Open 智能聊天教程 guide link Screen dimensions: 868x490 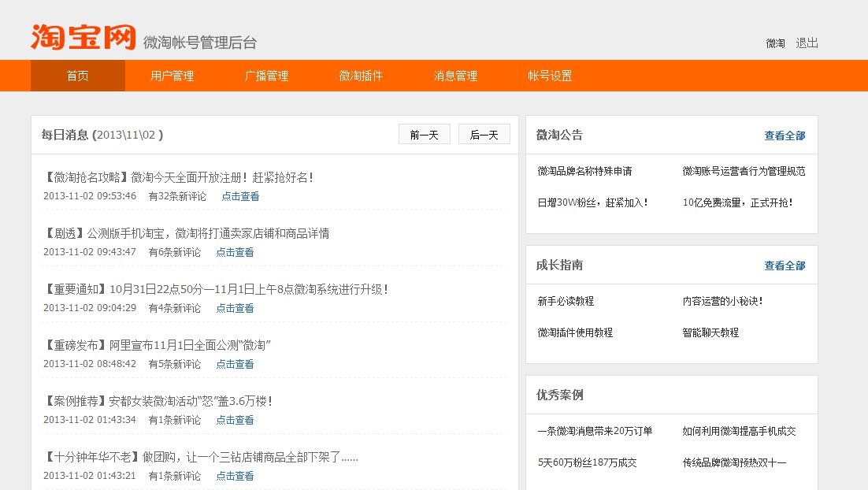[710, 332]
